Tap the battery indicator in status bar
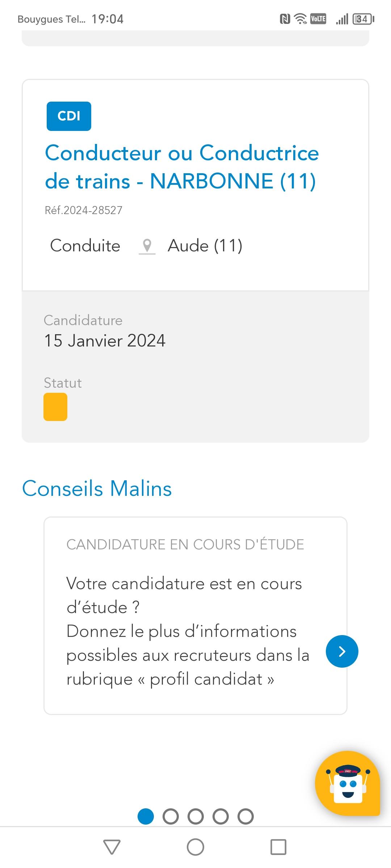Screen dimensions: 391x868 click(363, 19)
